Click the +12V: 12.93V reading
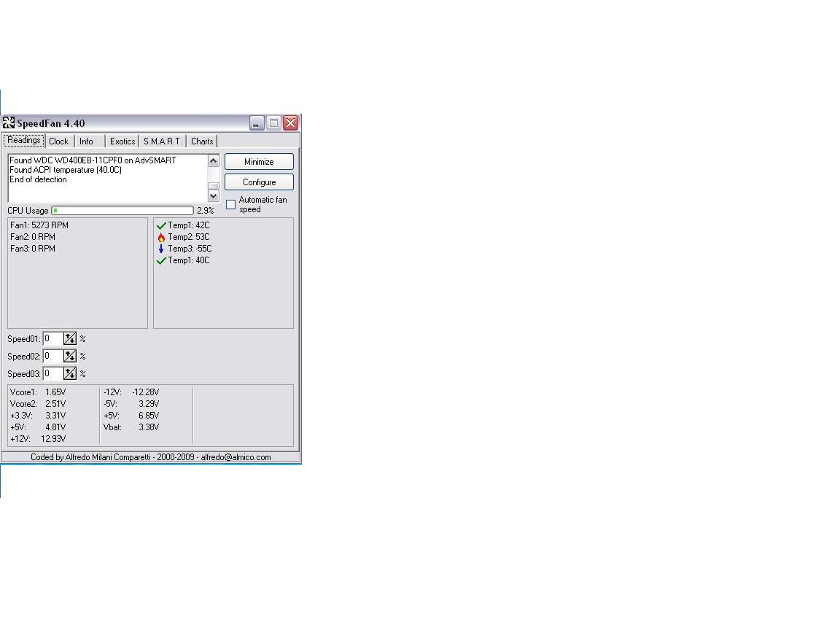Screen dimensions: 840x630 click(38, 439)
